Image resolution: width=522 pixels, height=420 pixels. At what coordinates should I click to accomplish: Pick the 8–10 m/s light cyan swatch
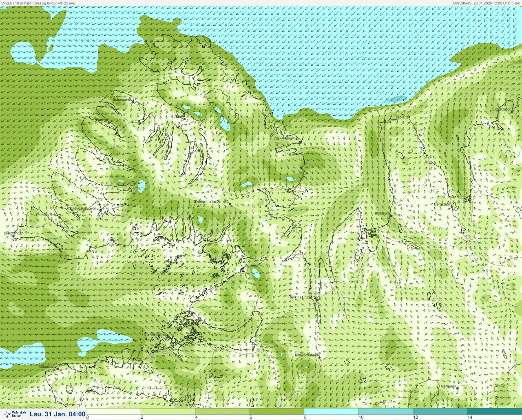pos(331,411)
